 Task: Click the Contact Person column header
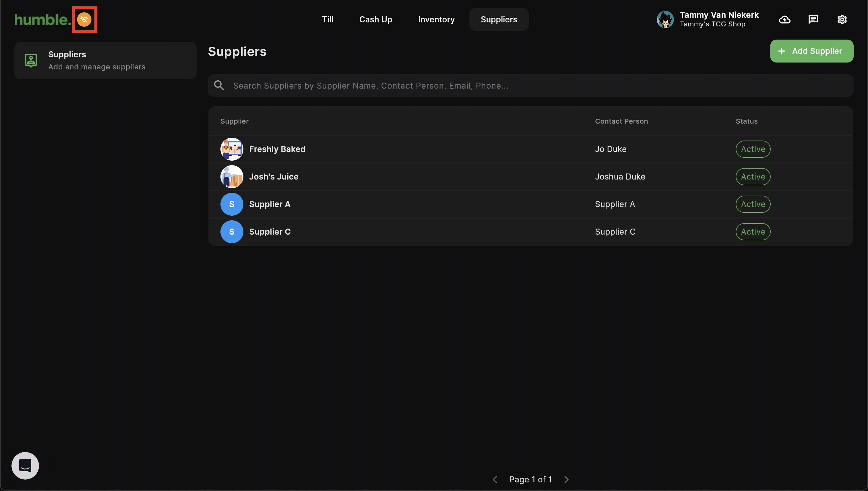(x=621, y=121)
